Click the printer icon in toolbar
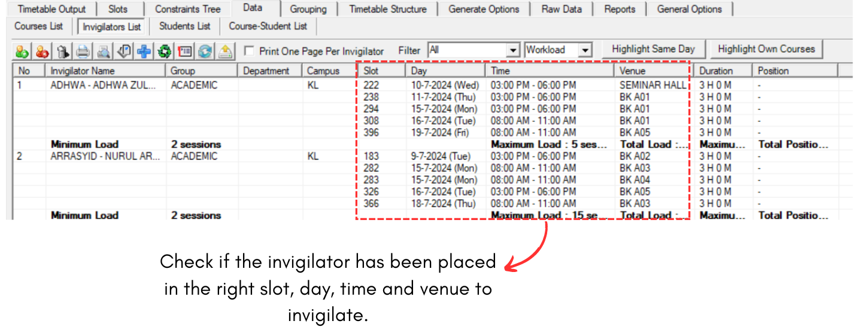 83,52
